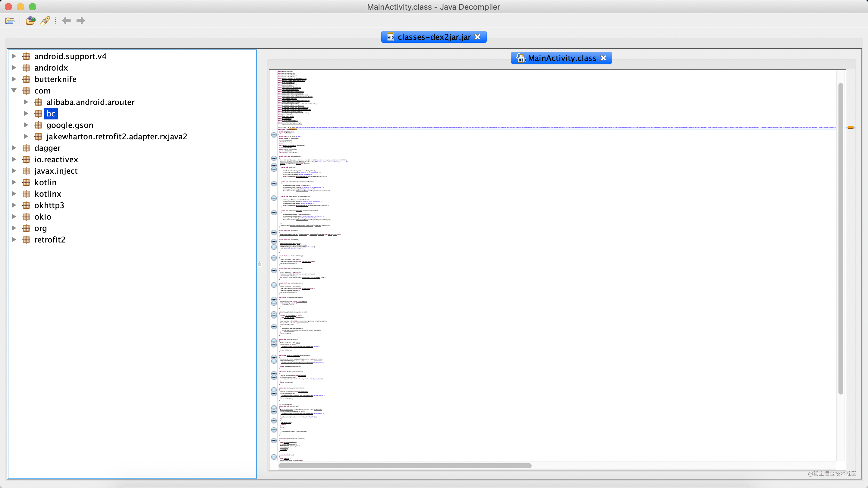Select the Search toolbar icon

point(46,21)
